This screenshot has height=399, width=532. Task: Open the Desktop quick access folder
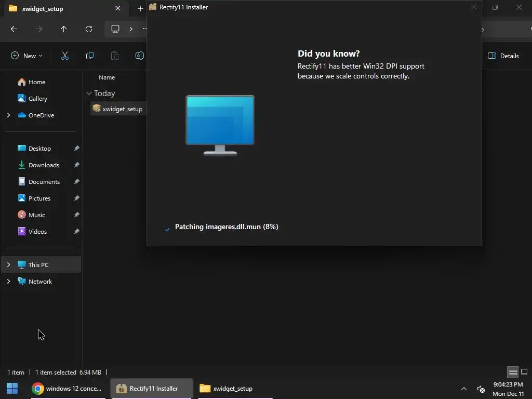[x=34, y=149]
